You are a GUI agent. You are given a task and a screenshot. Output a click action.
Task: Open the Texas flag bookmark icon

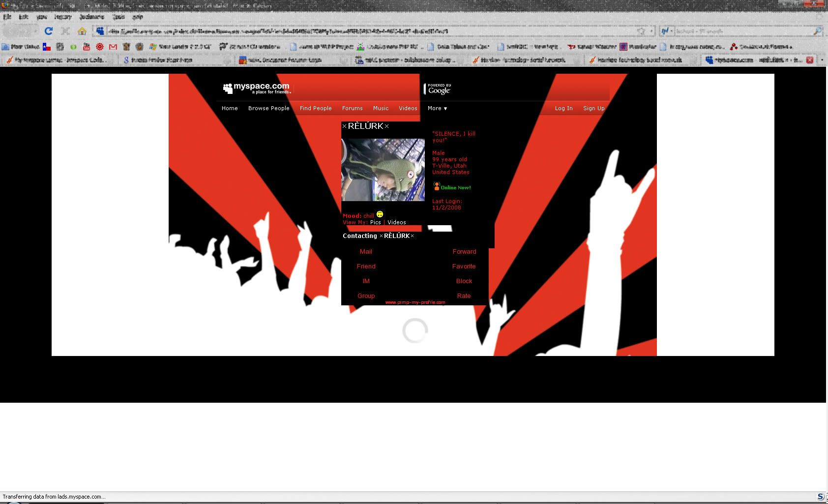click(x=47, y=47)
